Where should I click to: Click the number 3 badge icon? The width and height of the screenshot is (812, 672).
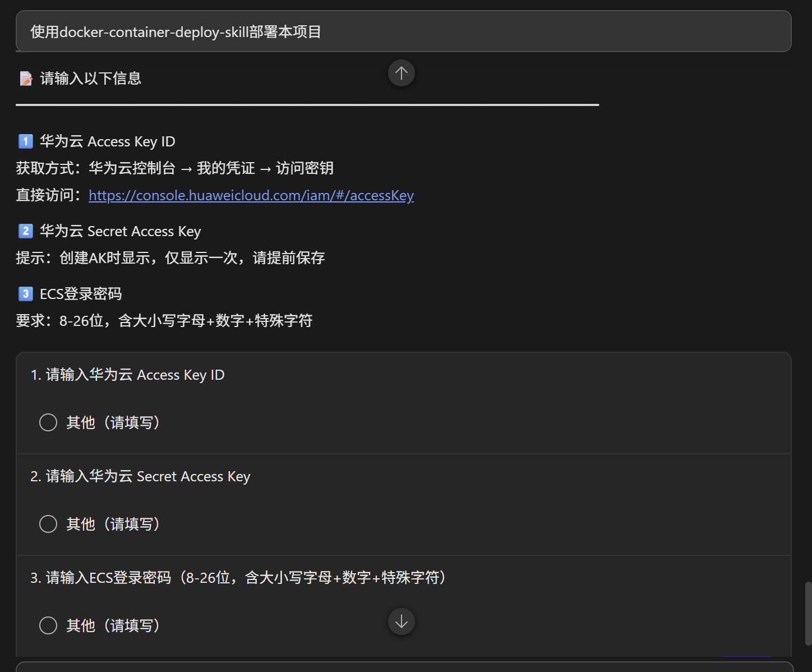[26, 294]
